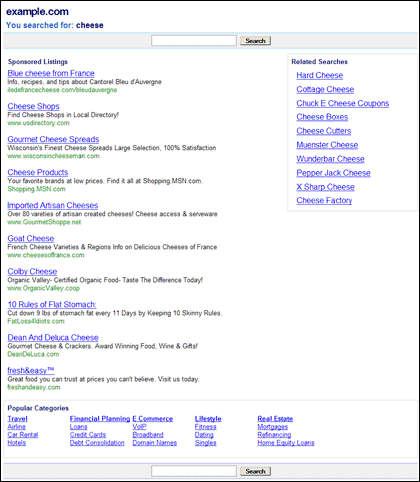Open Blue cheese from France listing
420x482 pixels.
51,73
